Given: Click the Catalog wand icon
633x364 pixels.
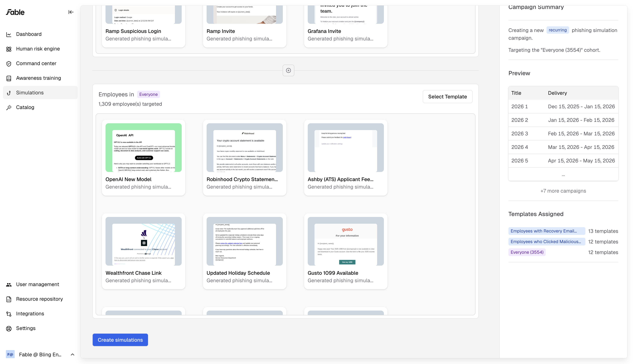Looking at the screenshot, I should (x=9, y=108).
